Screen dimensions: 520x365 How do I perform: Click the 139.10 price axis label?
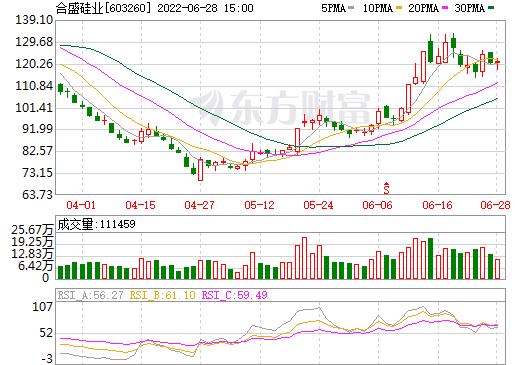pos(34,20)
